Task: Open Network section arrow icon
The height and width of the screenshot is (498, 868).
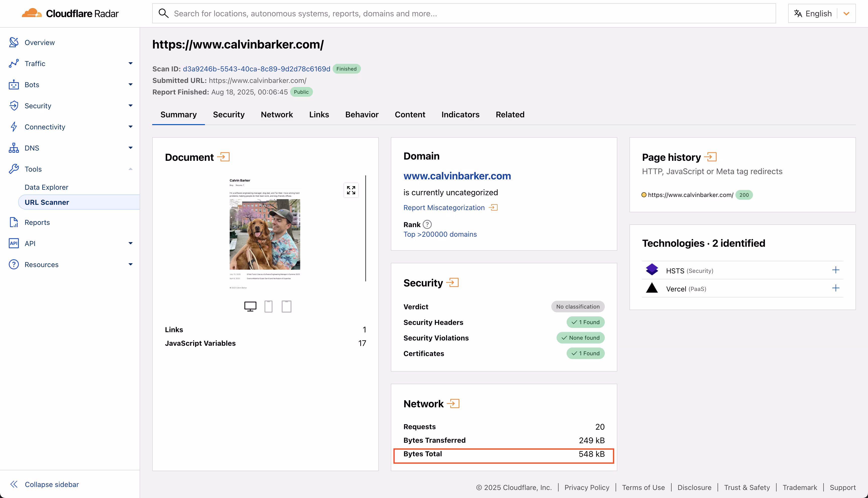Action: pyautogui.click(x=453, y=404)
